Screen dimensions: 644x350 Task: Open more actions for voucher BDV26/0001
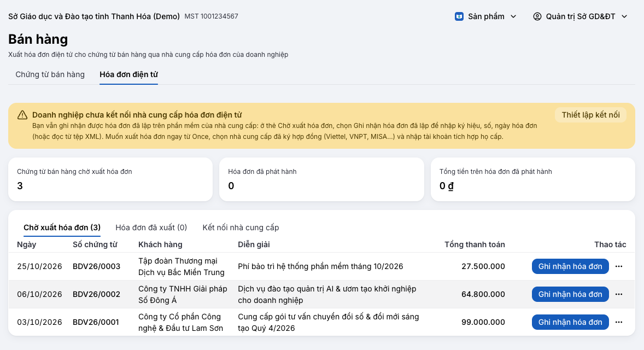point(619,322)
